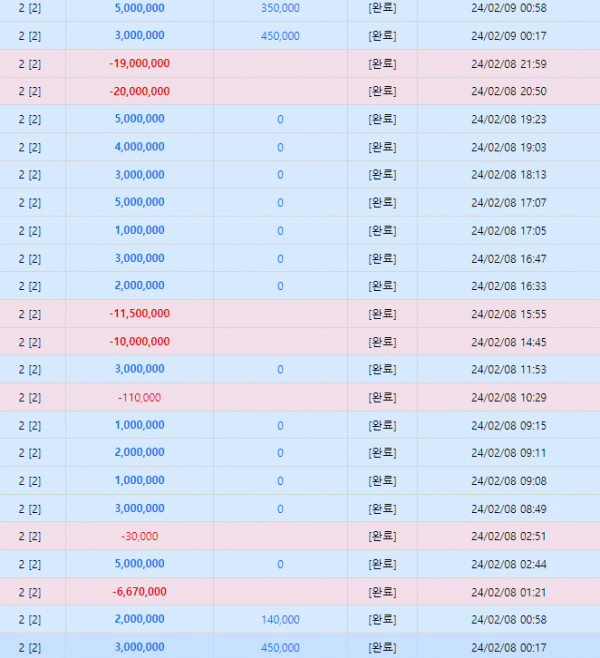Select the date cell 24/02/08 02:51
Viewport: 600px width, 658px height.
point(509,537)
